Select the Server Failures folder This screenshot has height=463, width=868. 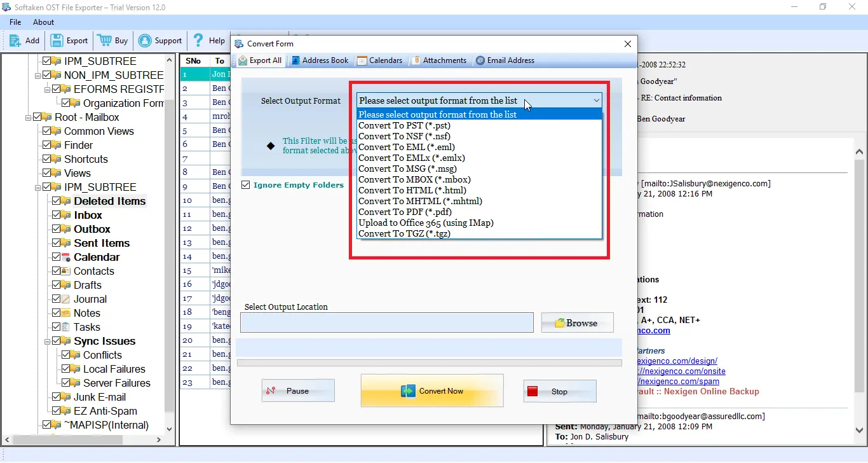[117, 383]
